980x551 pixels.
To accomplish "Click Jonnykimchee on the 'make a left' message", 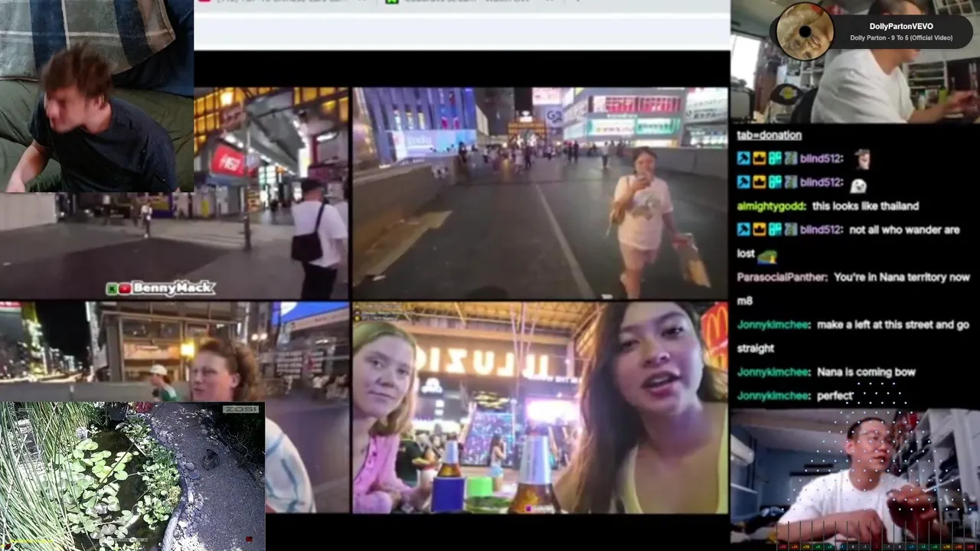I will pyautogui.click(x=773, y=324).
